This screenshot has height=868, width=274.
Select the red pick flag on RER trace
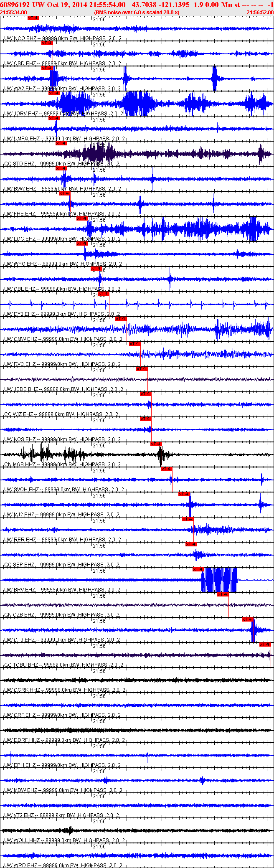coord(188,519)
